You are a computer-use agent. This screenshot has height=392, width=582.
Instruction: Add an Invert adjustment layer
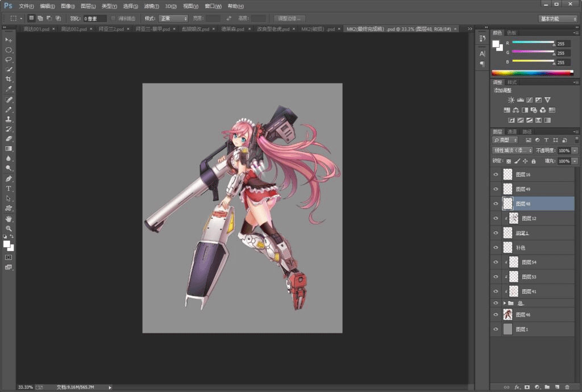(512, 120)
